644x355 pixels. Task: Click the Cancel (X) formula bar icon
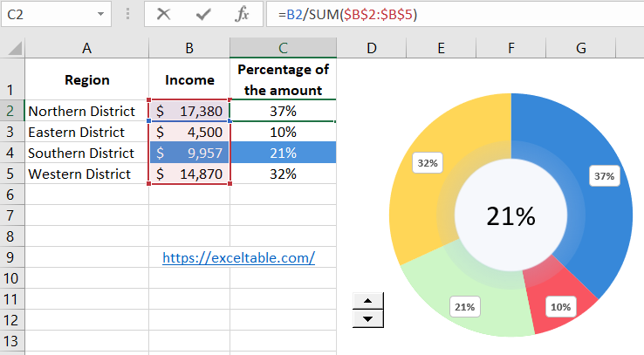coord(163,15)
